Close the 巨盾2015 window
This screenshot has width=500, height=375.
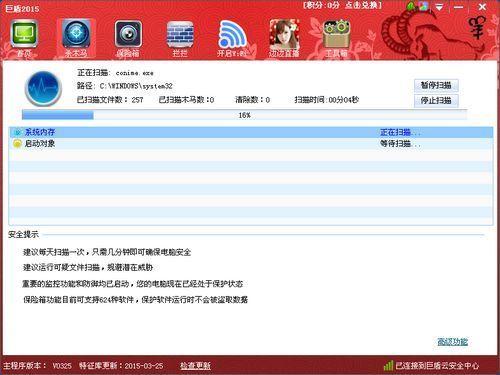482,7
